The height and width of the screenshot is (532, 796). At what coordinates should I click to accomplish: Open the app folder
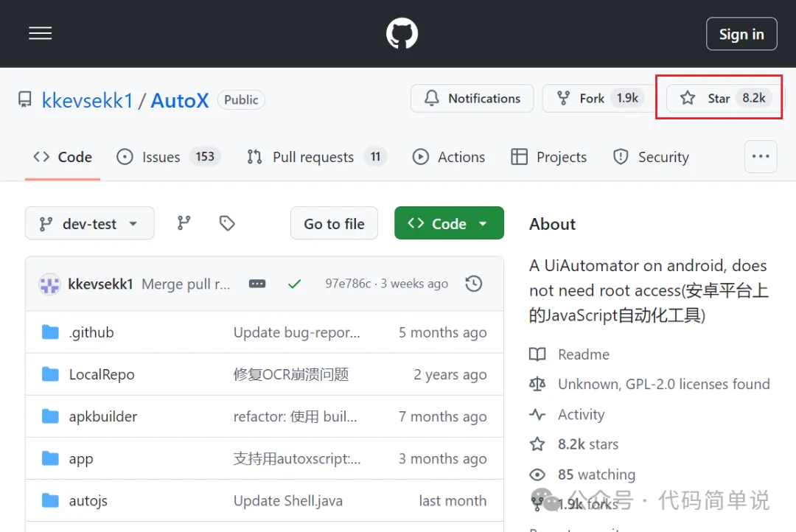click(81, 458)
